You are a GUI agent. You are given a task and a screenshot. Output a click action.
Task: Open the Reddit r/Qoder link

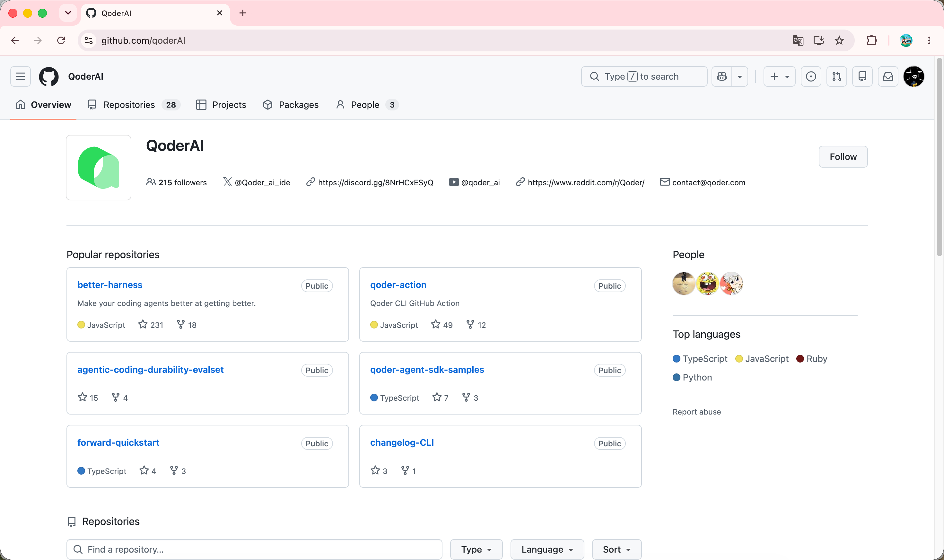click(586, 183)
